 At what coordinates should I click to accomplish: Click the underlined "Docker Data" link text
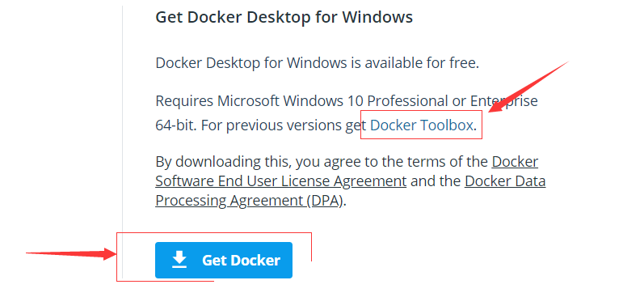505,181
